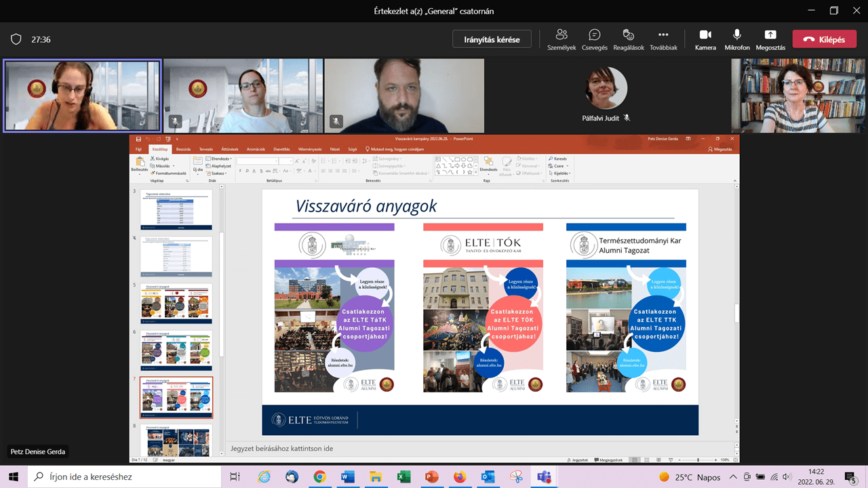
Task: Open File Explorer from the taskbar
Action: pyautogui.click(x=376, y=477)
